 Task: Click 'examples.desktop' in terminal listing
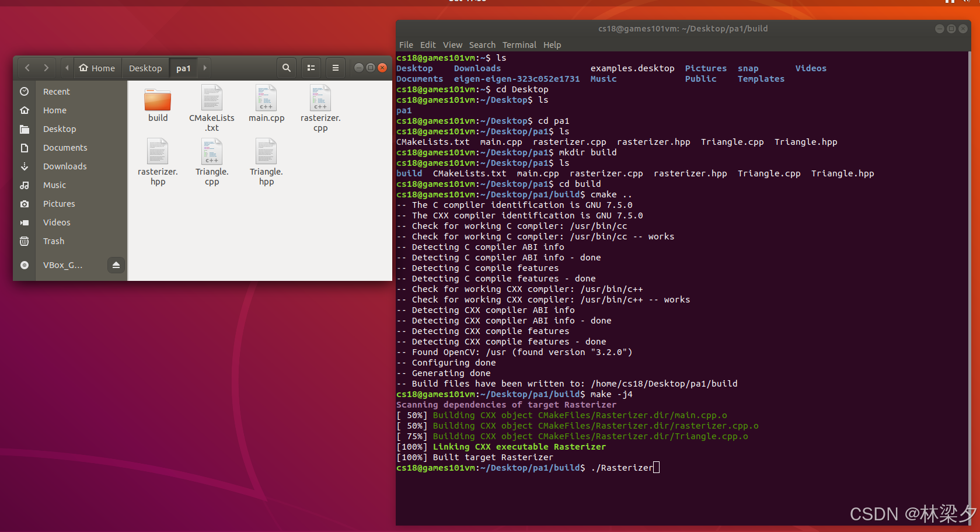tap(632, 68)
